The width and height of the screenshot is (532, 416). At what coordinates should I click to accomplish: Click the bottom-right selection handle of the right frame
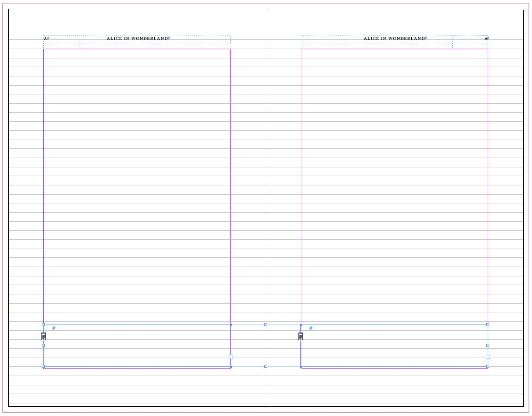point(488,366)
